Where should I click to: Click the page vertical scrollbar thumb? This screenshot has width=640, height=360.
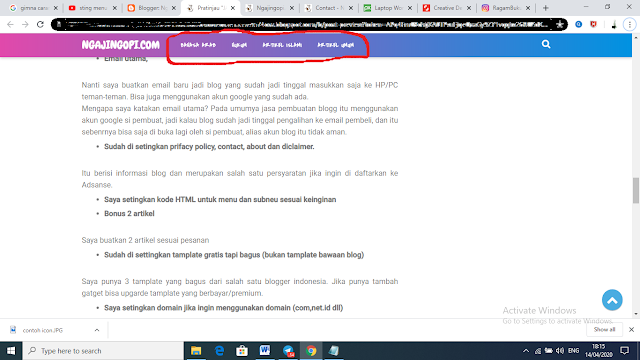[636, 190]
